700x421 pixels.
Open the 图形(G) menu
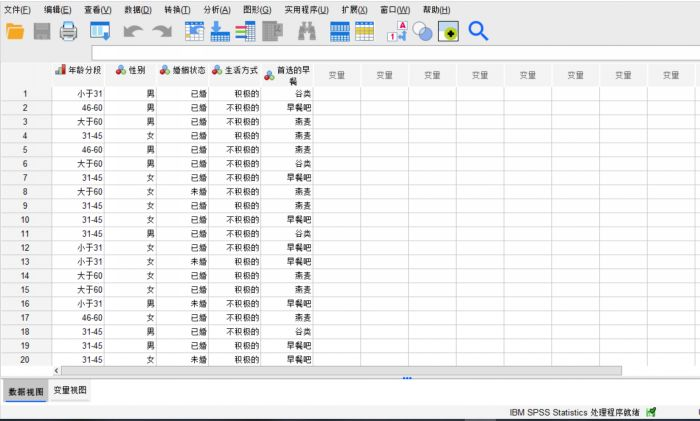tap(256, 9)
